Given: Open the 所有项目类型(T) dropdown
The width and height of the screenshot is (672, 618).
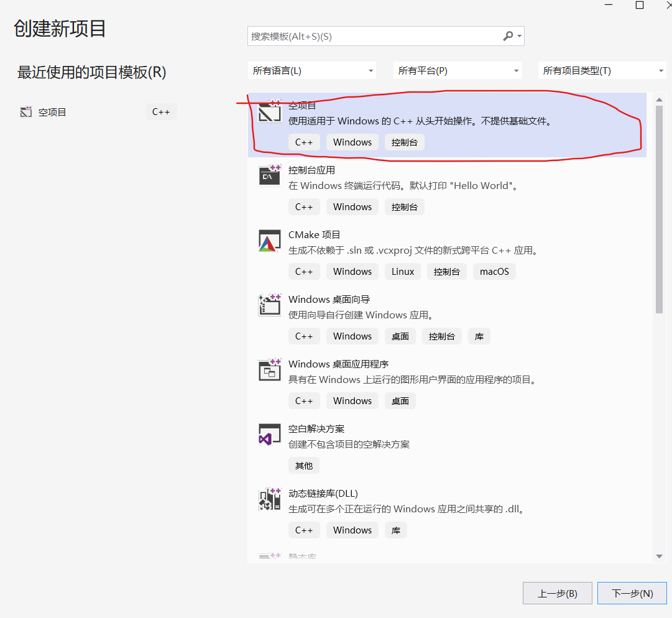Looking at the screenshot, I should 602,70.
